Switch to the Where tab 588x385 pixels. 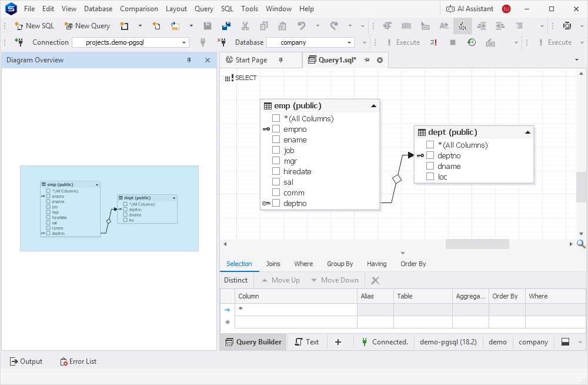tap(303, 264)
